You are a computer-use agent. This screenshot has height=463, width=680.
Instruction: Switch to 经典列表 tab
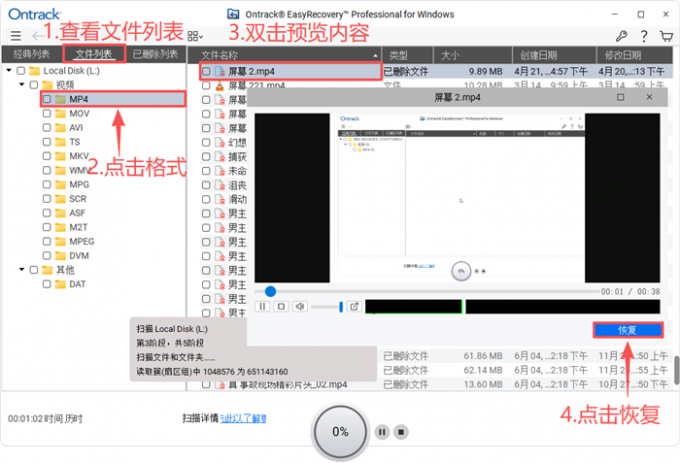(x=32, y=54)
